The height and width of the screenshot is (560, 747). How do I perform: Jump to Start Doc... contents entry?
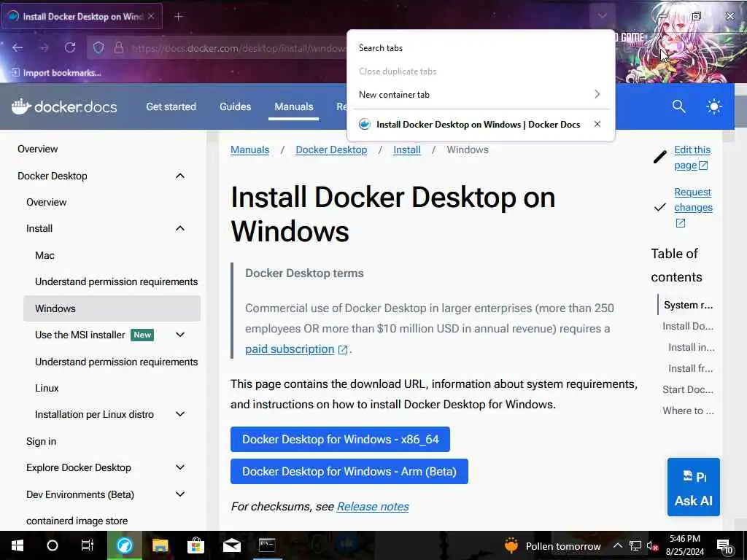coord(687,389)
